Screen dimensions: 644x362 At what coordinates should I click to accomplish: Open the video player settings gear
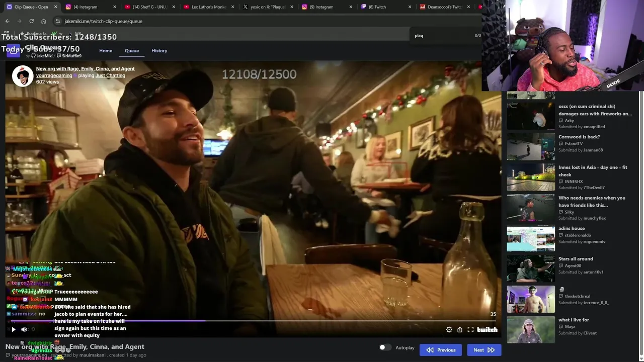coord(449,329)
